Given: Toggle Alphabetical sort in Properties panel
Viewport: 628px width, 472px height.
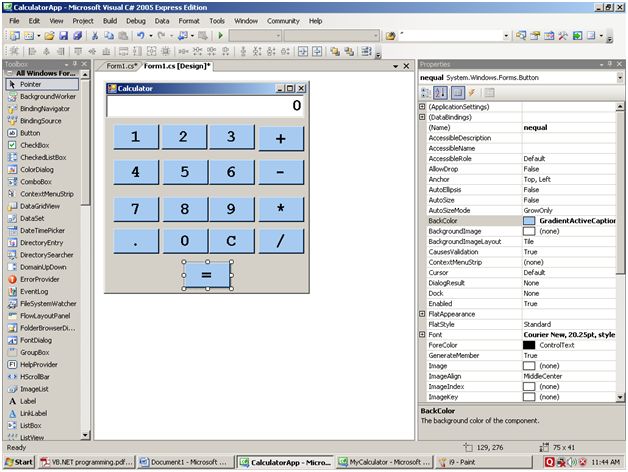Looking at the screenshot, I should [441, 93].
